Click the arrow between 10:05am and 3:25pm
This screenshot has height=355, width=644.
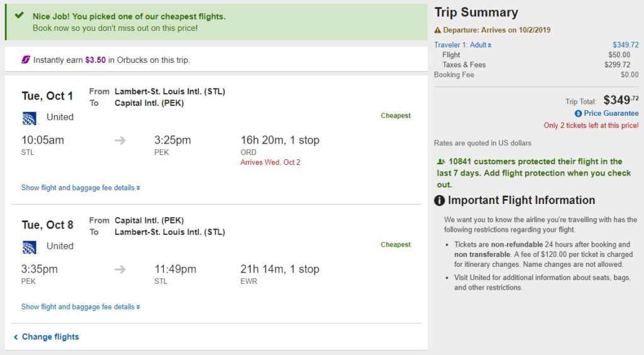(x=120, y=140)
